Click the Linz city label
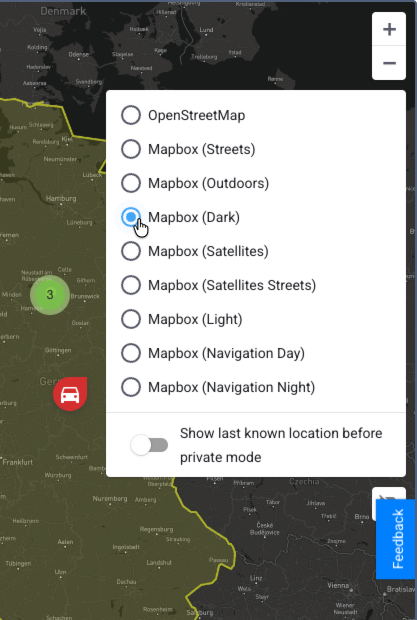417x620 pixels. tap(256, 578)
